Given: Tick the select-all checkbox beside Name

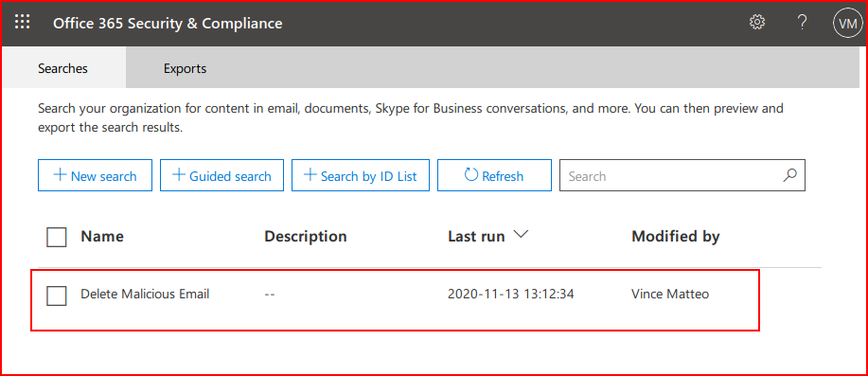Looking at the screenshot, I should coord(57,237).
